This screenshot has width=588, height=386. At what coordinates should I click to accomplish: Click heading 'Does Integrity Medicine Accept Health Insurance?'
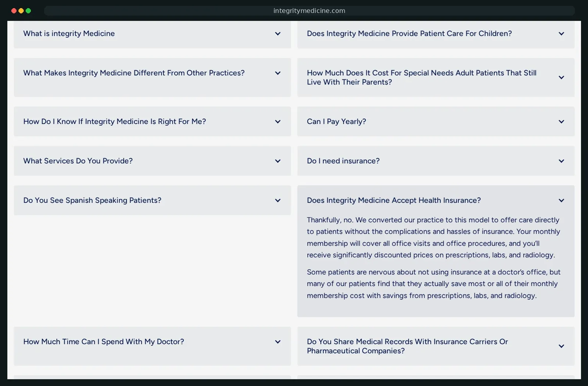click(x=394, y=200)
